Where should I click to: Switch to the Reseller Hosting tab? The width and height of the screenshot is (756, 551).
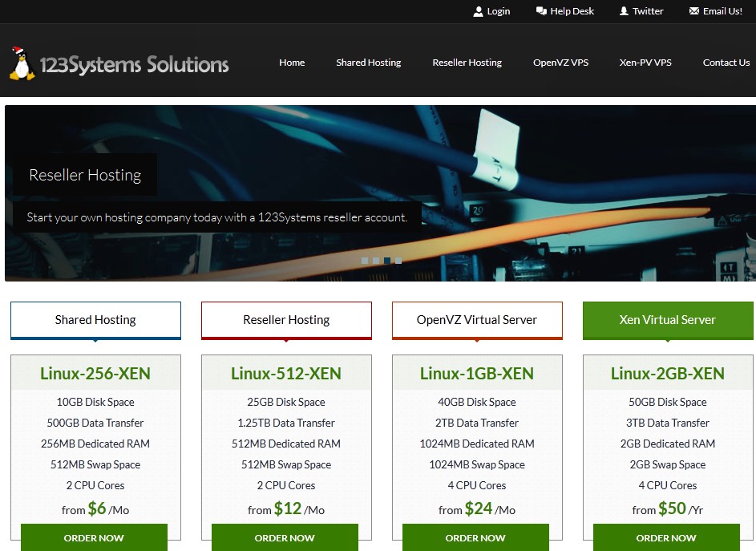[286, 320]
